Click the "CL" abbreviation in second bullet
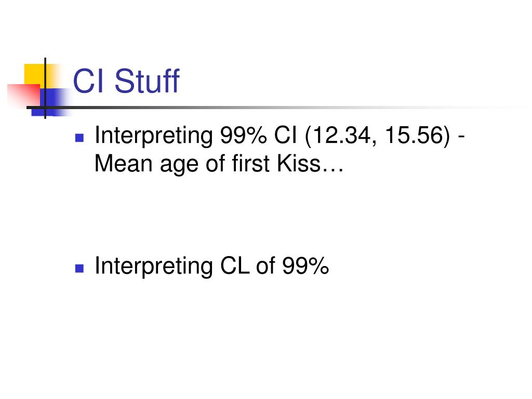The height and width of the screenshot is (399, 532). pos(235,265)
